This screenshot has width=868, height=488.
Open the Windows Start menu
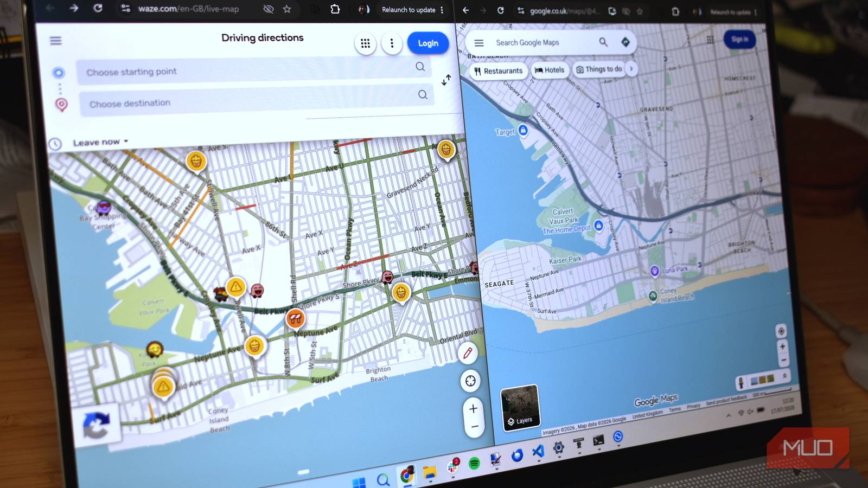[359, 482]
